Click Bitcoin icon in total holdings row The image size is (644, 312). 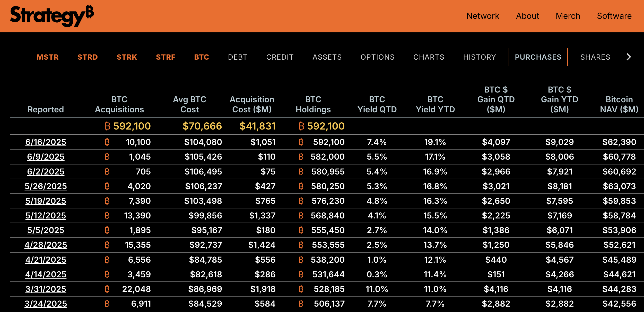(x=301, y=126)
